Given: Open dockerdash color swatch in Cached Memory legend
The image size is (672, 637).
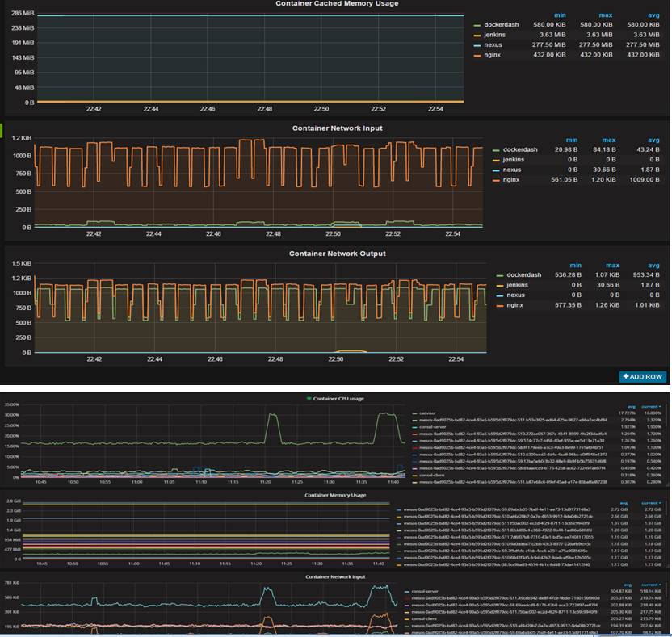Looking at the screenshot, I should (477, 25).
